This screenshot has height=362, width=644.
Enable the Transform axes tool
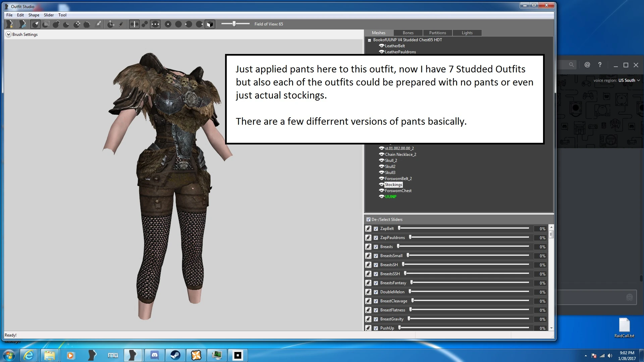pyautogui.click(x=111, y=24)
